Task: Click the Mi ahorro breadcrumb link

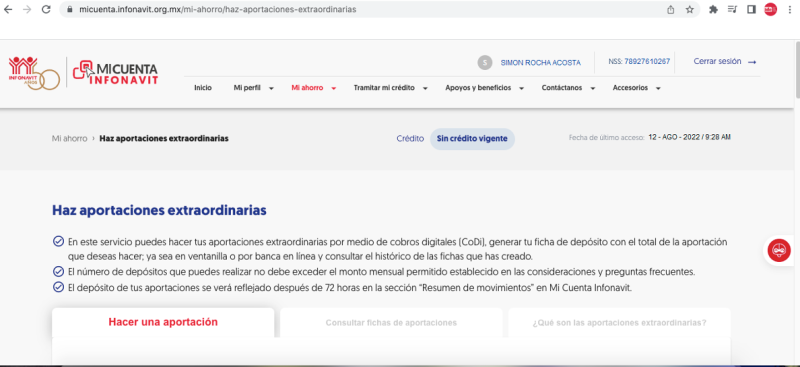Action: 69,138
